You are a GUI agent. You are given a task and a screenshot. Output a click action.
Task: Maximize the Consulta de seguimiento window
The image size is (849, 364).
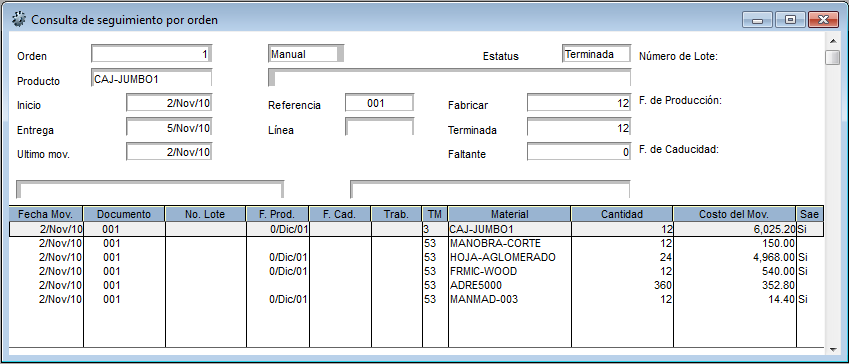click(x=790, y=20)
